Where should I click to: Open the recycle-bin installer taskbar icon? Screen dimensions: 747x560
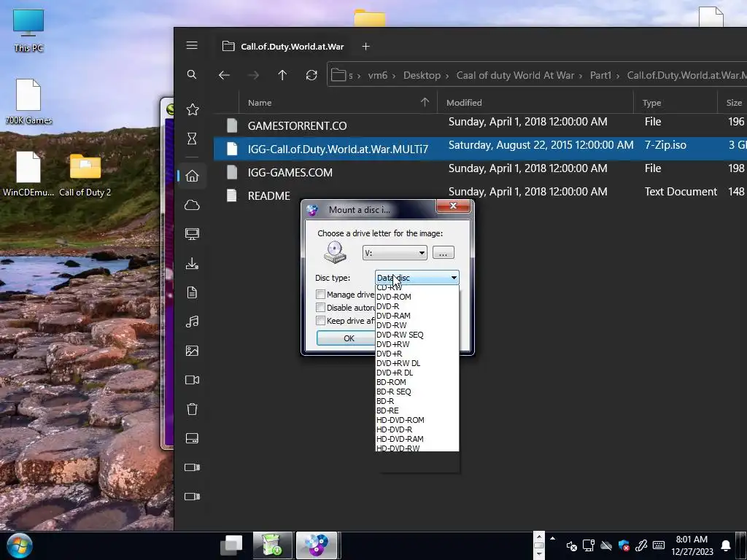click(x=272, y=545)
